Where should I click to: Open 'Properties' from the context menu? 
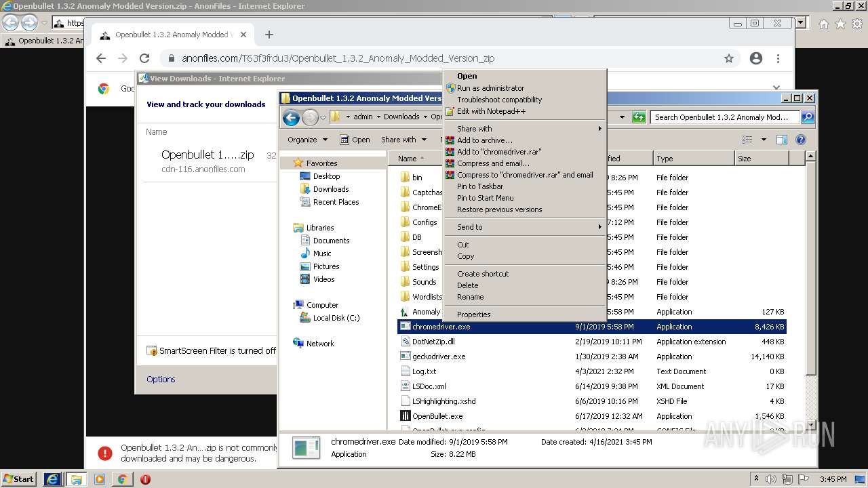pyautogui.click(x=524, y=314)
